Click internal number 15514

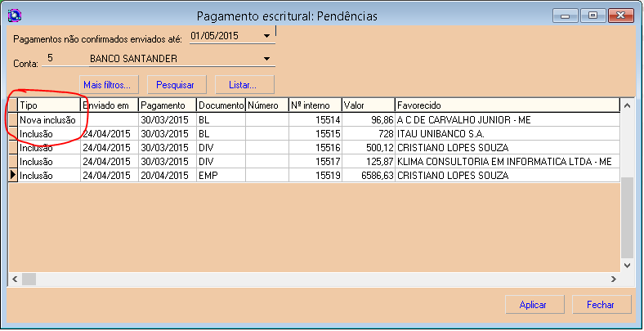[x=315, y=120]
